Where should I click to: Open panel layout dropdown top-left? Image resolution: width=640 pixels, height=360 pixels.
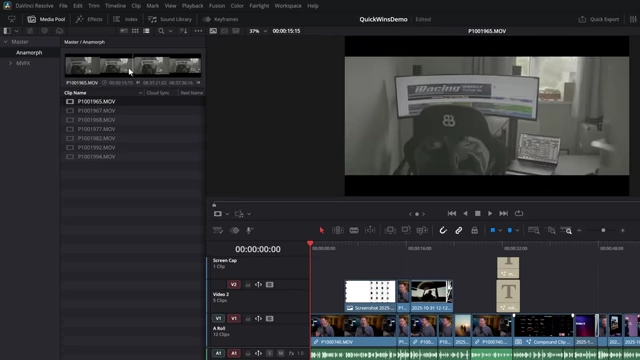pyautogui.click(x=17, y=31)
